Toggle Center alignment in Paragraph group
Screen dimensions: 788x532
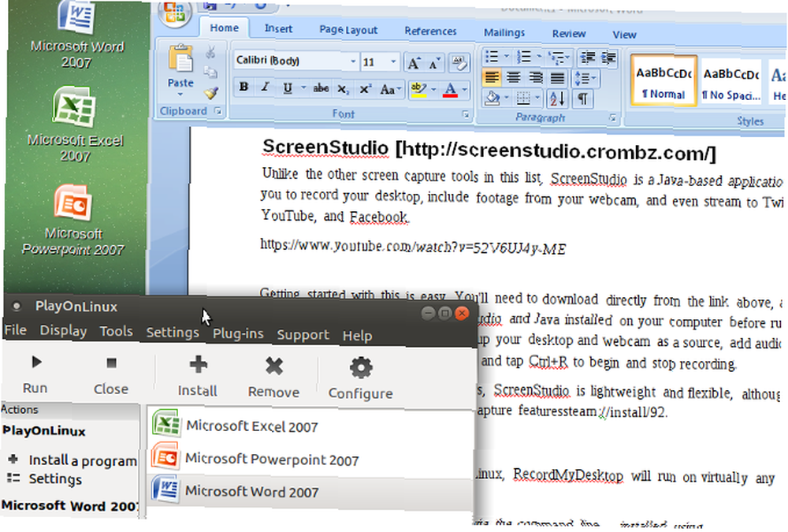coord(513,78)
